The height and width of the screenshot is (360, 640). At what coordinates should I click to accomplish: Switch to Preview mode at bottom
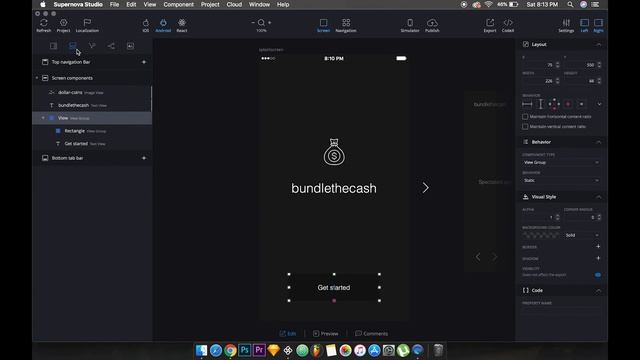[325, 333]
